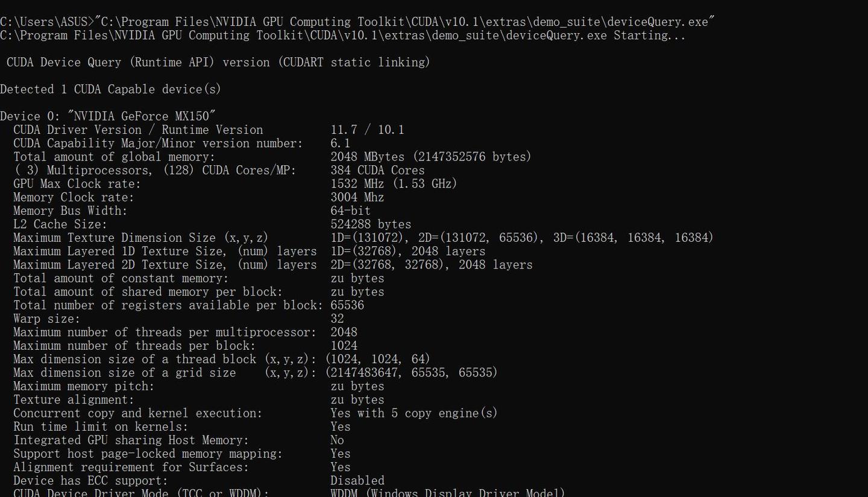Click the CUDA Capability version 6.1 value
Screen dimensions: 868x497
pos(341,143)
